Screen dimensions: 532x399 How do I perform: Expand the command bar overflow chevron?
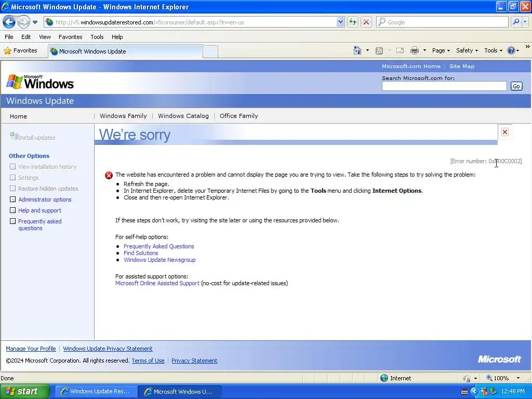pos(528,46)
